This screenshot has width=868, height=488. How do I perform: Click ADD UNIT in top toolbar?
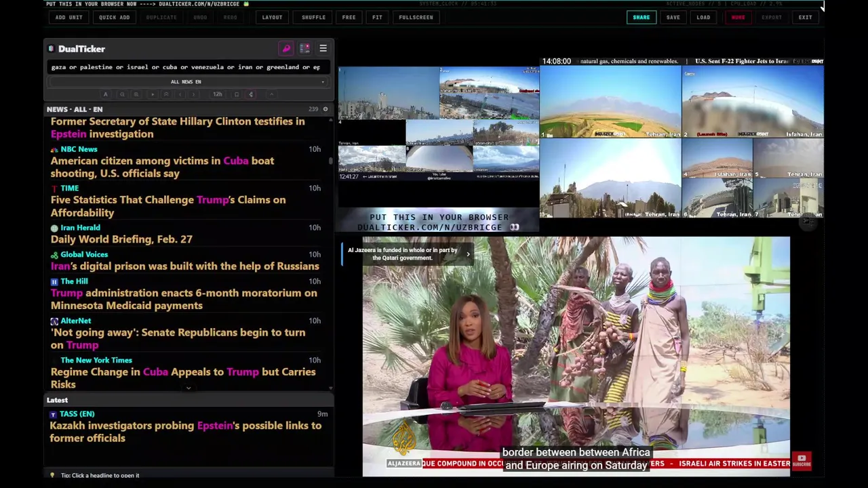point(68,18)
